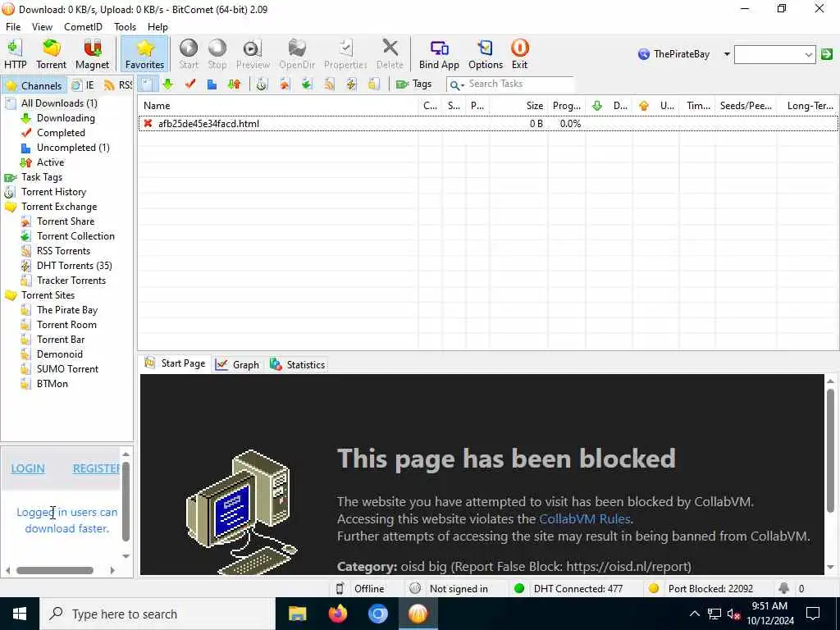
Task: Click the OpenDir toolbar button
Action: [x=297, y=54]
